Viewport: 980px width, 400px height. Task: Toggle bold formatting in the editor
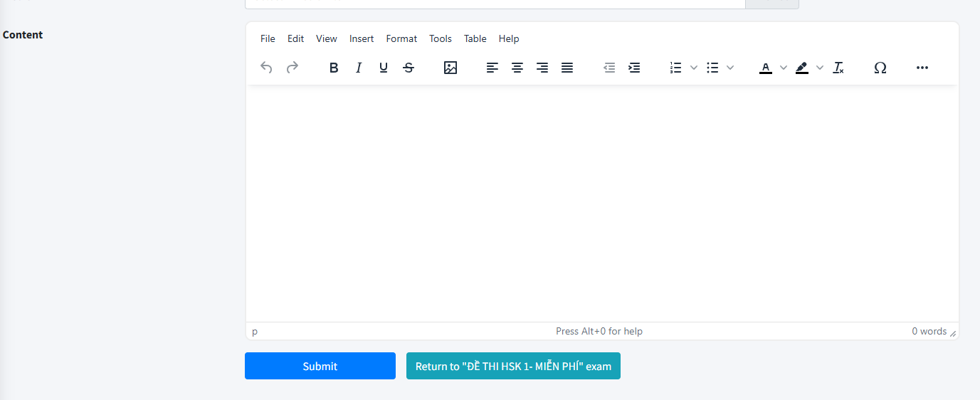point(334,68)
